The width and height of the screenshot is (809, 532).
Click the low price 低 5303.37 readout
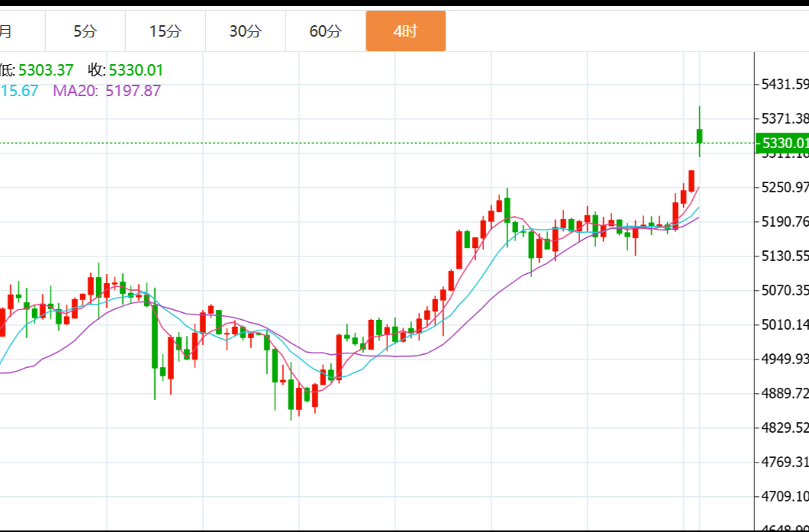[x=37, y=71]
